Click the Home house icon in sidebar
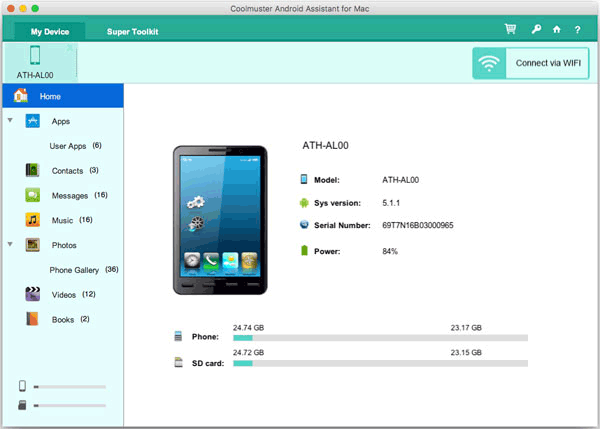The height and width of the screenshot is (429, 600). pos(21,96)
